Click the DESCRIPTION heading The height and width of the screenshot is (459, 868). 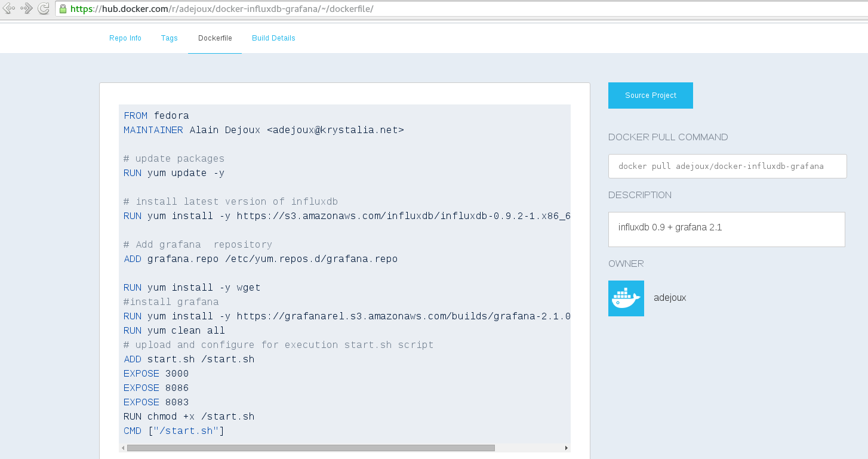tap(640, 195)
